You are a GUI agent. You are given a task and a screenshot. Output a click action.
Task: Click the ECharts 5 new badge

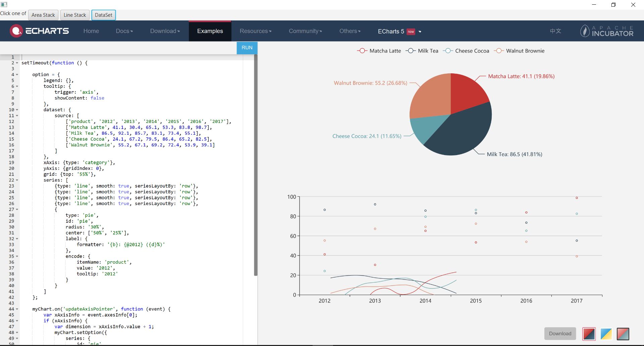coord(411,31)
